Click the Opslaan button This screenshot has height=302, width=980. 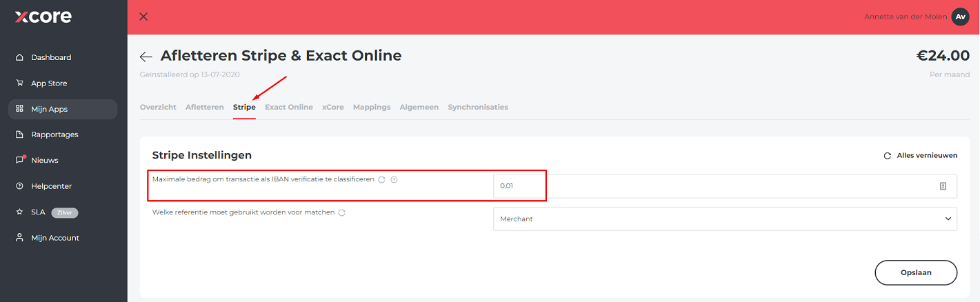916,272
